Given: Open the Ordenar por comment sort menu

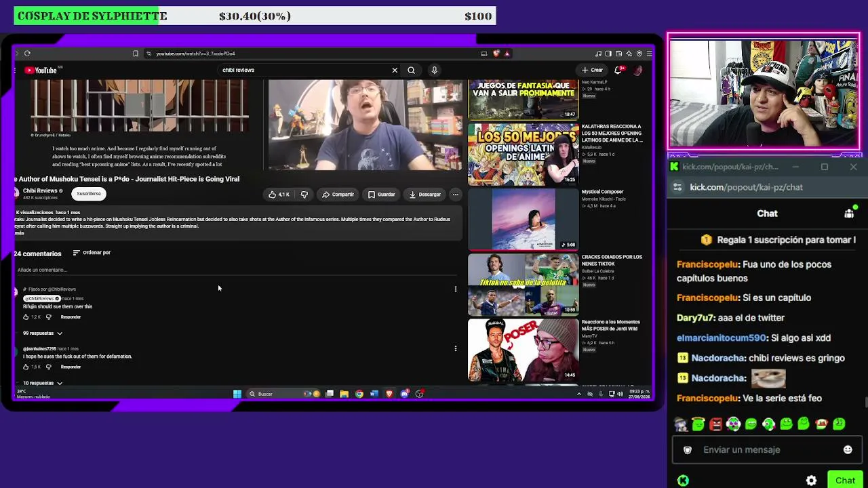Looking at the screenshot, I should point(92,253).
